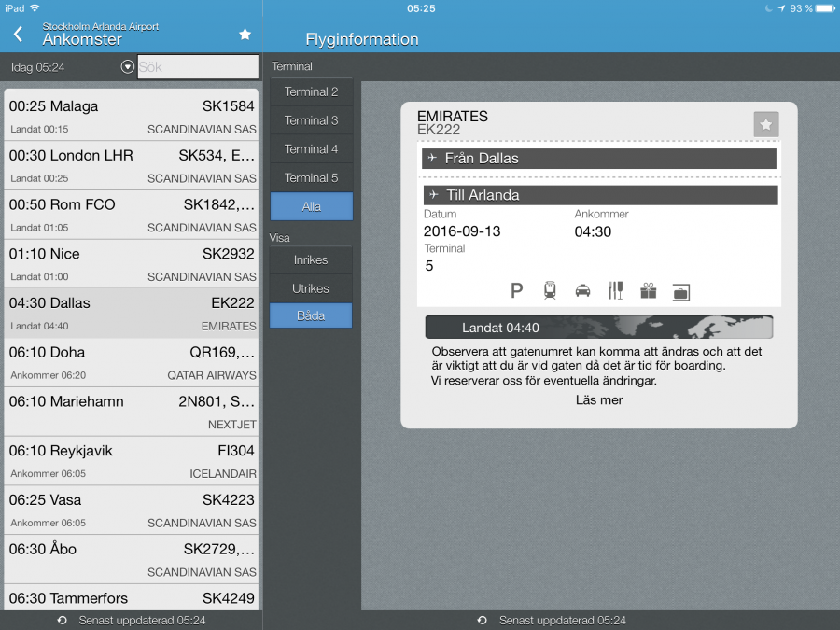The image size is (840, 630).
Task: Open the date dropdown next to Idag 05:24
Action: pos(128,67)
